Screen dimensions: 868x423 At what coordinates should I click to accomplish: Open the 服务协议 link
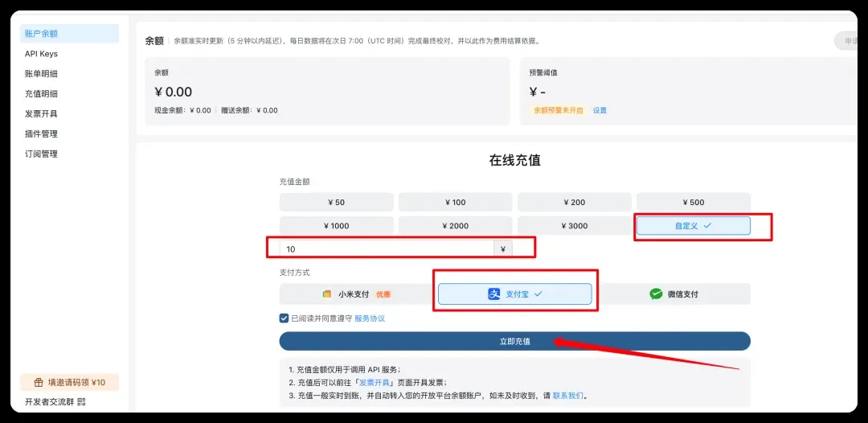tap(370, 318)
